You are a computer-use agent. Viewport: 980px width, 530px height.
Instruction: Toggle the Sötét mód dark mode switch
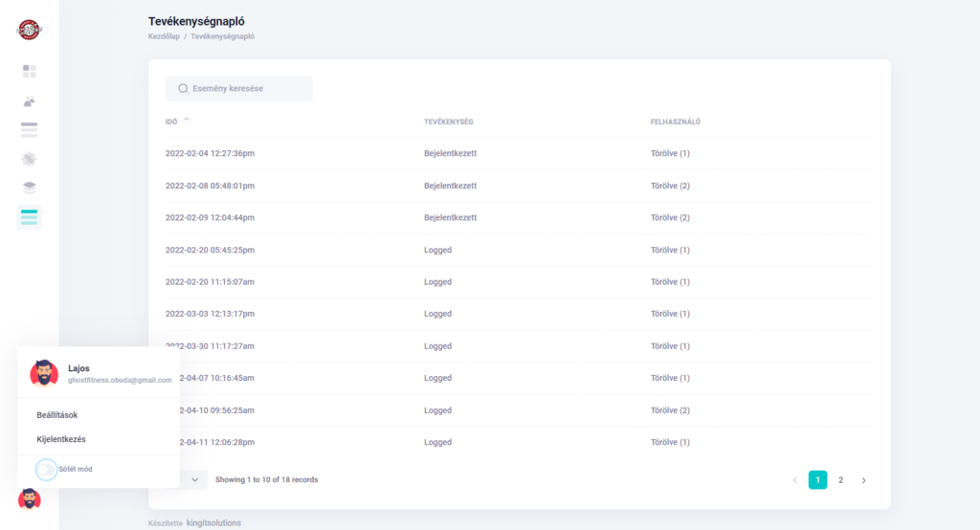point(46,469)
